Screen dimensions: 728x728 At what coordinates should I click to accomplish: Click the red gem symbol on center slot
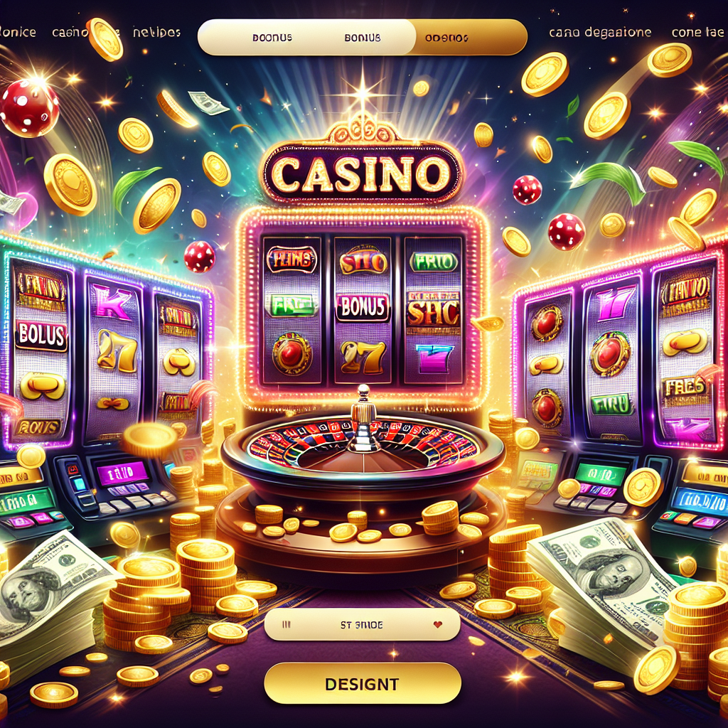[291, 354]
